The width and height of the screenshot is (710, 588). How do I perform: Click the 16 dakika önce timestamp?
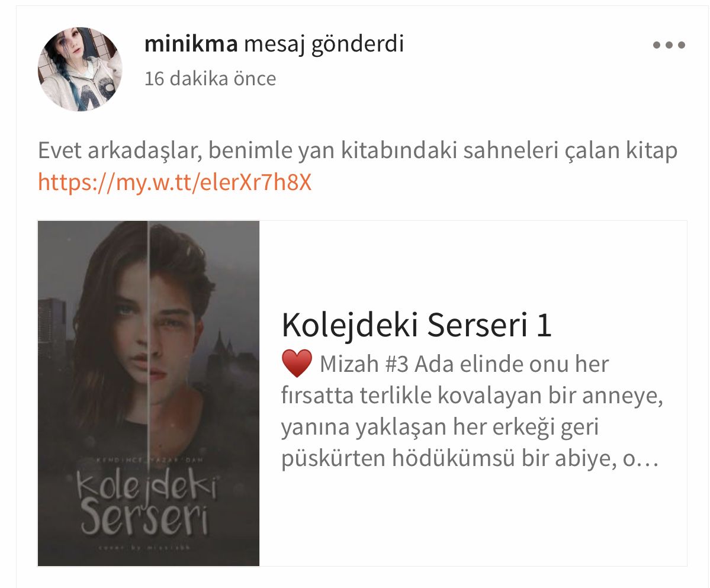(210, 79)
